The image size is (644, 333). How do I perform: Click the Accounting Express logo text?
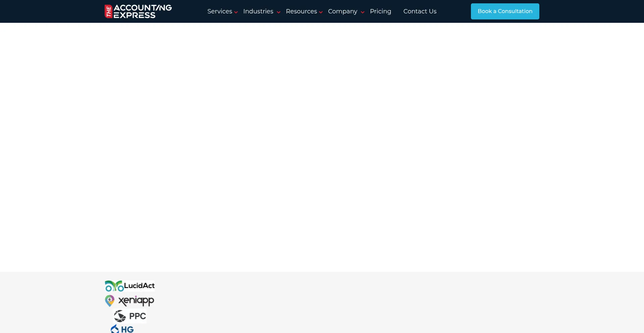click(143, 11)
